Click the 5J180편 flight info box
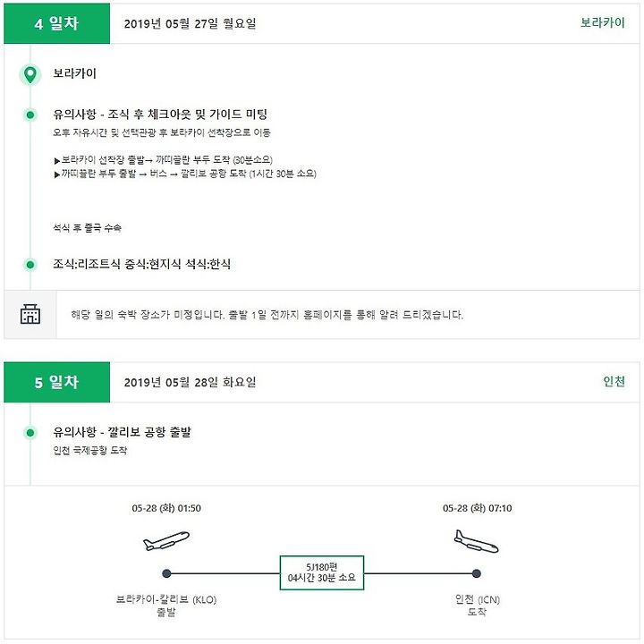The height and width of the screenshot is (644, 644). [x=322, y=572]
